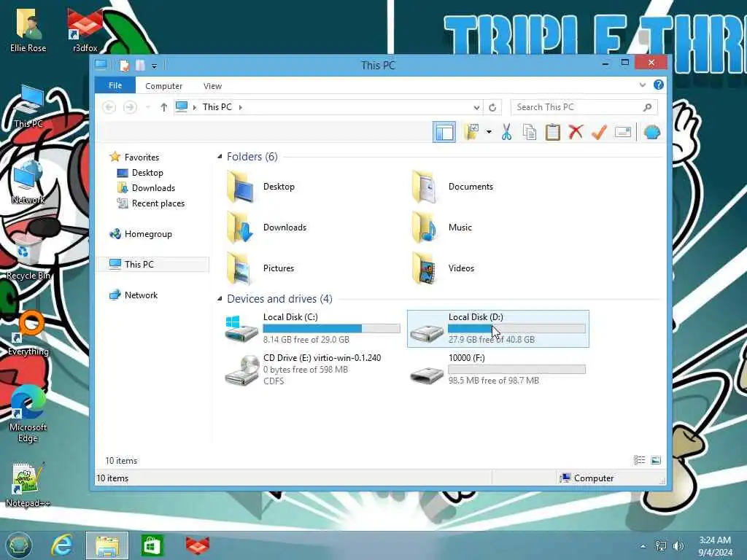Switch to details view in status bar
Image resolution: width=747 pixels, height=560 pixels.
click(639, 460)
